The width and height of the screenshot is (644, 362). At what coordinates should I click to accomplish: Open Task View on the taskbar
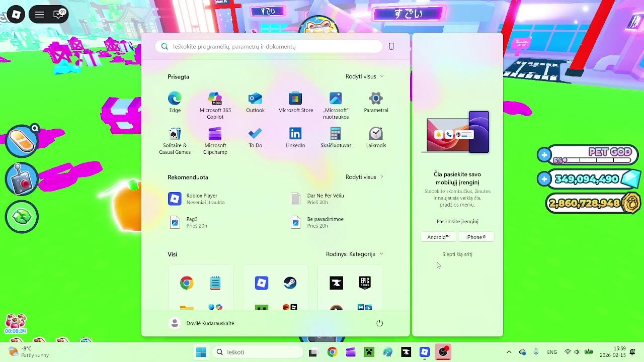313,352
